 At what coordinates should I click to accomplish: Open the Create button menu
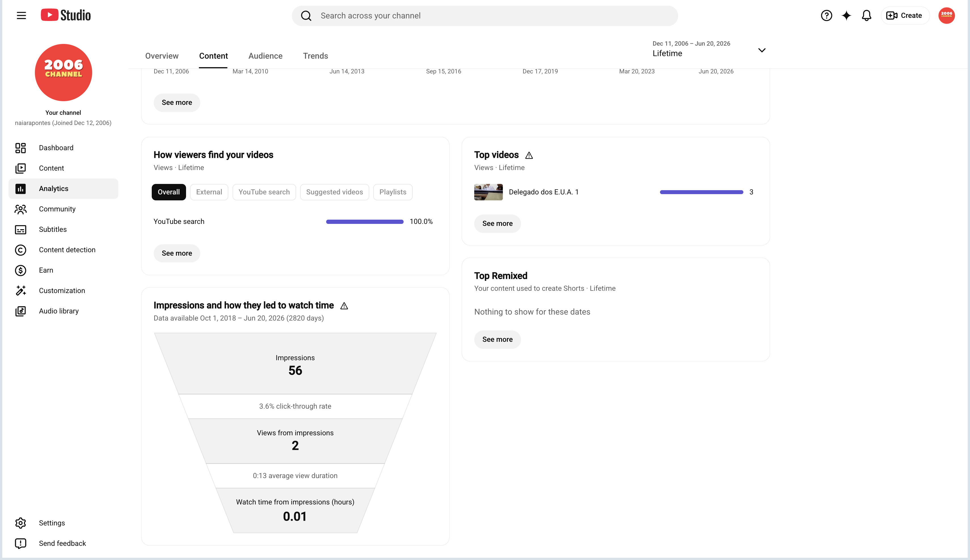click(904, 15)
